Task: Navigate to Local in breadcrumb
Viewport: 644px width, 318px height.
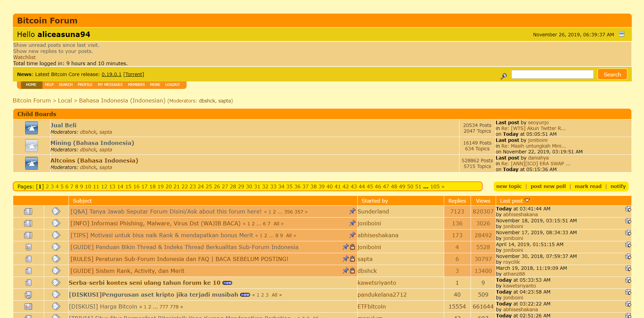Action: [65, 101]
